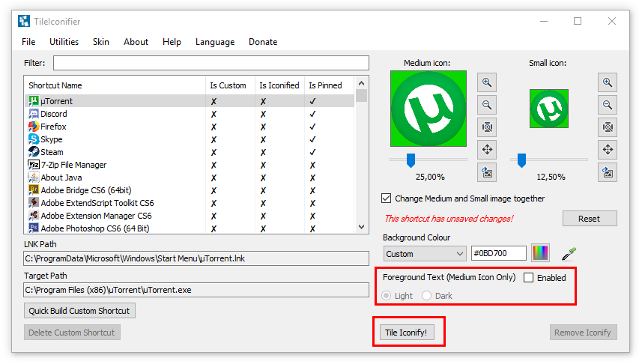Viewport: 642px width, 364px height.
Task: Sort by Is Custom column header
Action: pyautogui.click(x=230, y=85)
